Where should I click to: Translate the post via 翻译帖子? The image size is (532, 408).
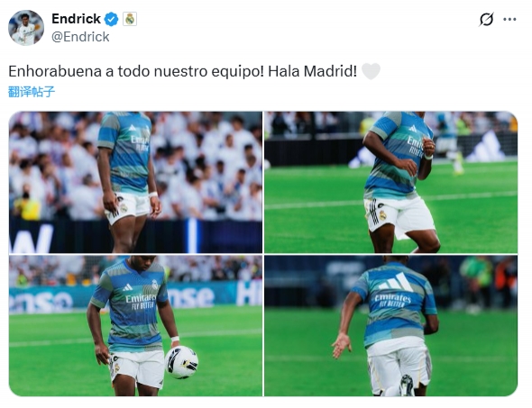[32, 92]
